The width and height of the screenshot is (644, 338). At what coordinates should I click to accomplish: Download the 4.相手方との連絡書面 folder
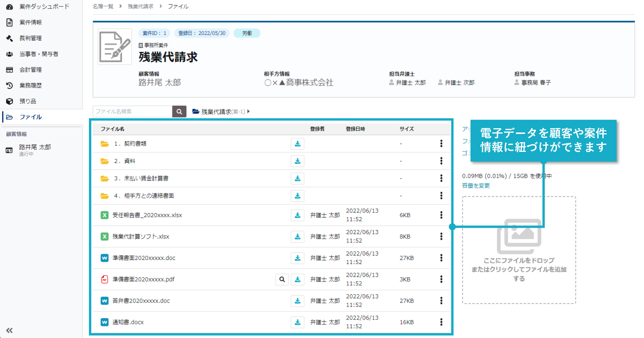[x=298, y=196]
